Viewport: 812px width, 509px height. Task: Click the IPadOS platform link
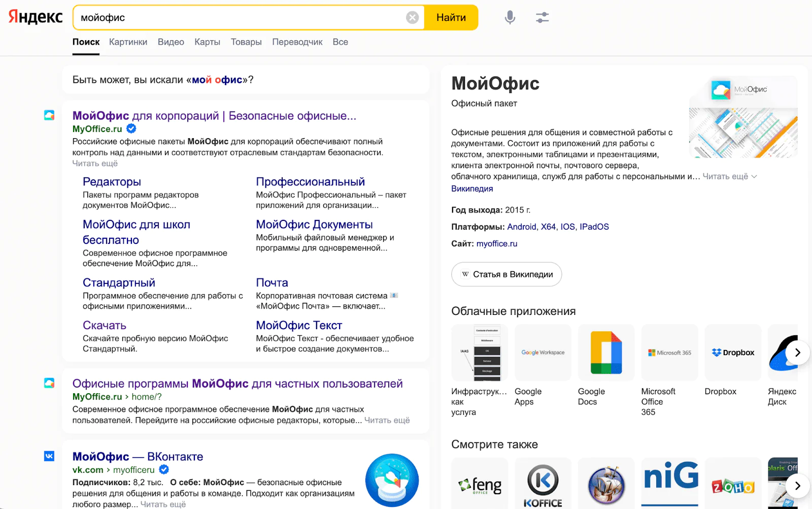[594, 227]
